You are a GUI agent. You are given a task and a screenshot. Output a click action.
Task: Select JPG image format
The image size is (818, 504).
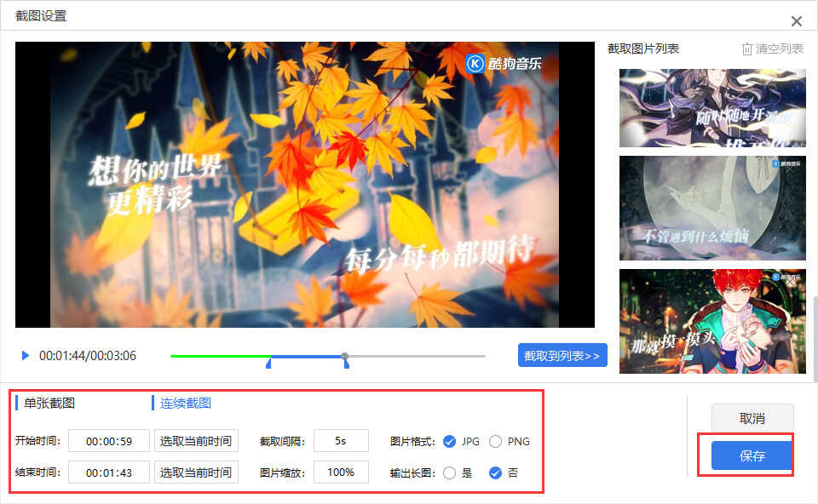point(449,442)
